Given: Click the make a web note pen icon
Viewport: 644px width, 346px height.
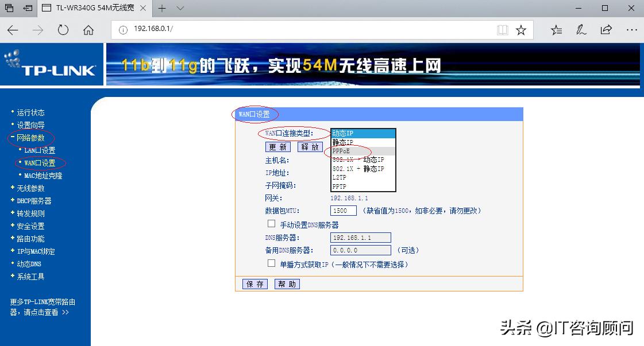Looking at the screenshot, I should 581,29.
